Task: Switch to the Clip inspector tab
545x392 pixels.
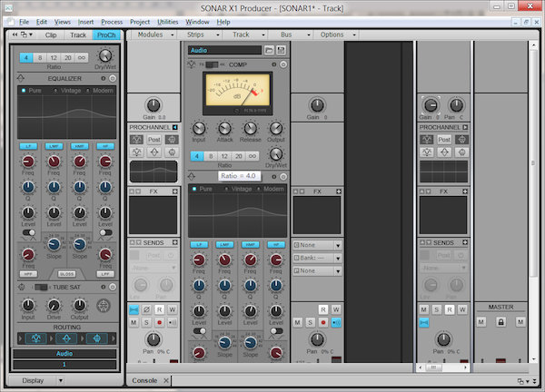Action: [x=51, y=35]
